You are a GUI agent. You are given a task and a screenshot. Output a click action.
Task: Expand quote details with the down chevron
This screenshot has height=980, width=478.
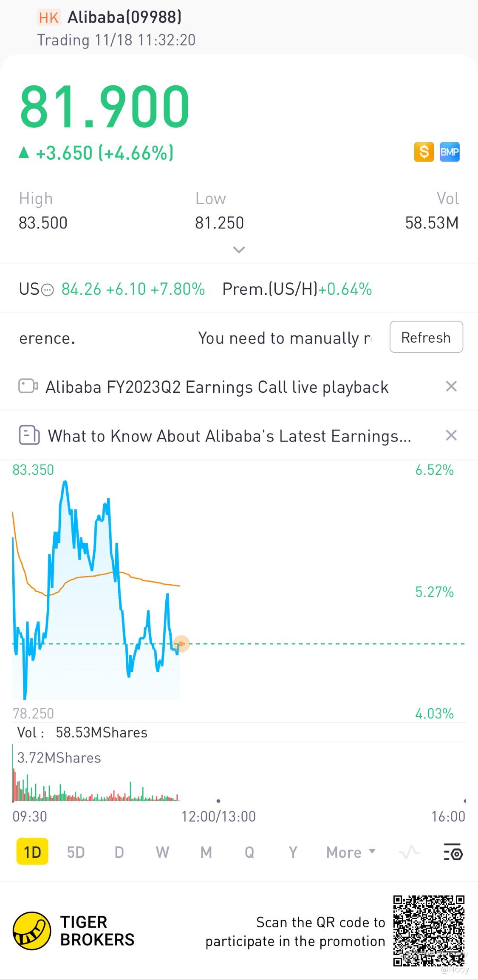point(239,250)
